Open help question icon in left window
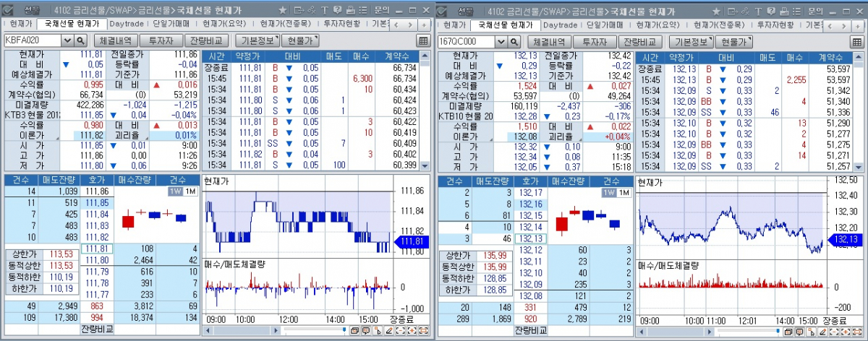Viewport: 868px width, 341px height. (x=337, y=11)
